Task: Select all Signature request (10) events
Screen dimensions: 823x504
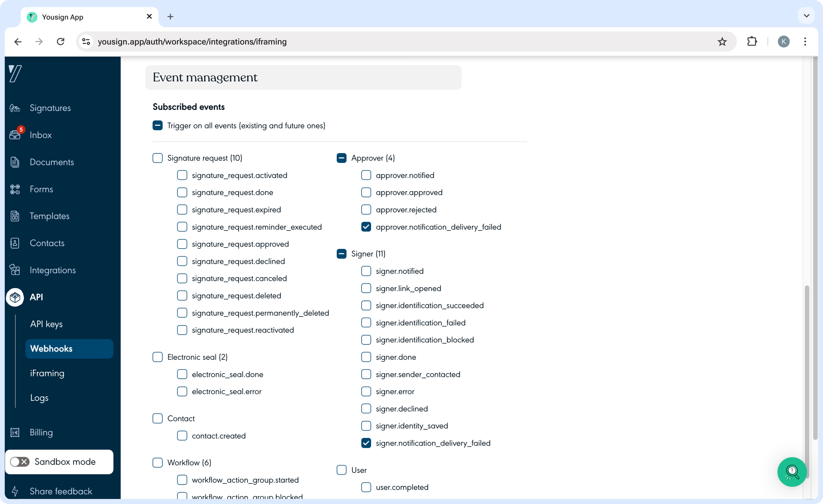Action: point(157,158)
